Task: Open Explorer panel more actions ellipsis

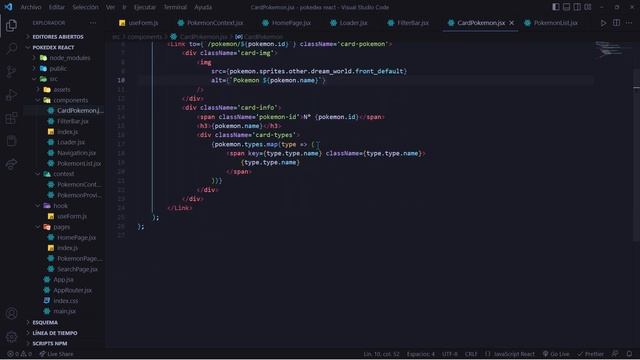Action: [x=93, y=23]
